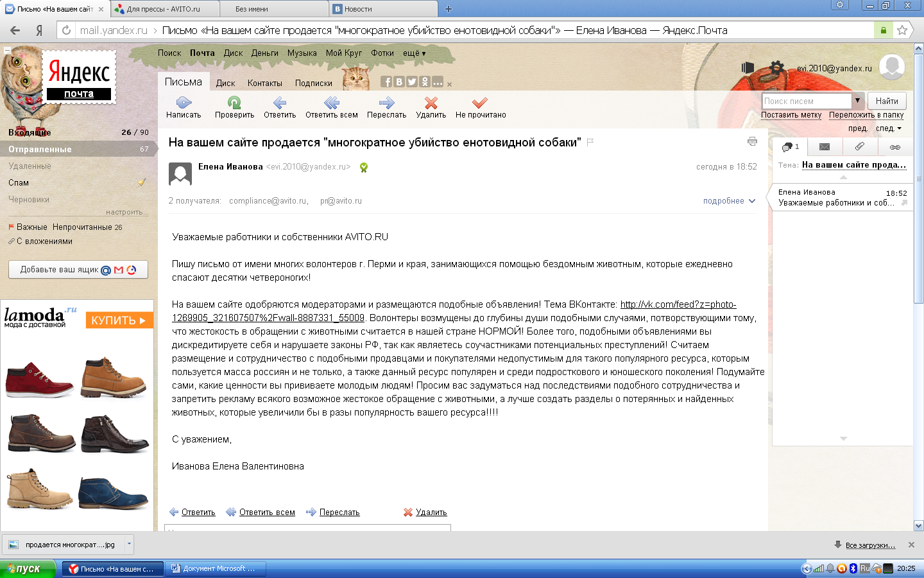
Task: Switch to the Новости browser tab
Action: 384,9
